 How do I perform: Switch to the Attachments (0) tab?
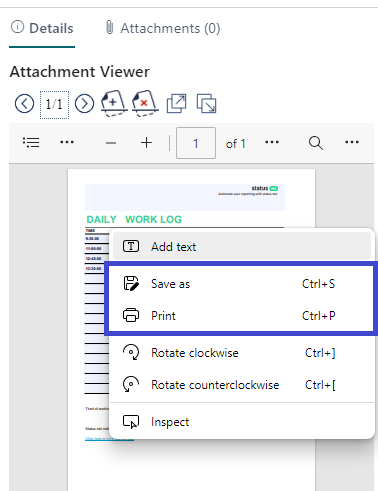point(163,28)
